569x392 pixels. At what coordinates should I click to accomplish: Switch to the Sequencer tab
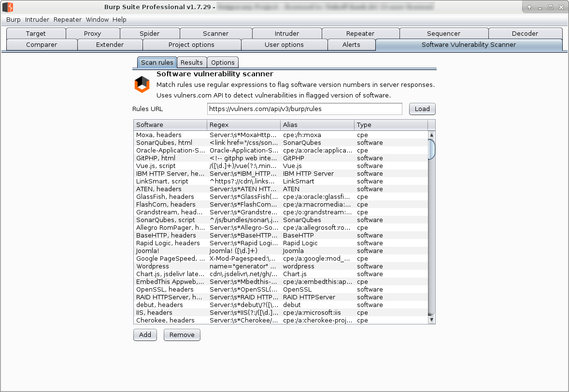[444, 33]
